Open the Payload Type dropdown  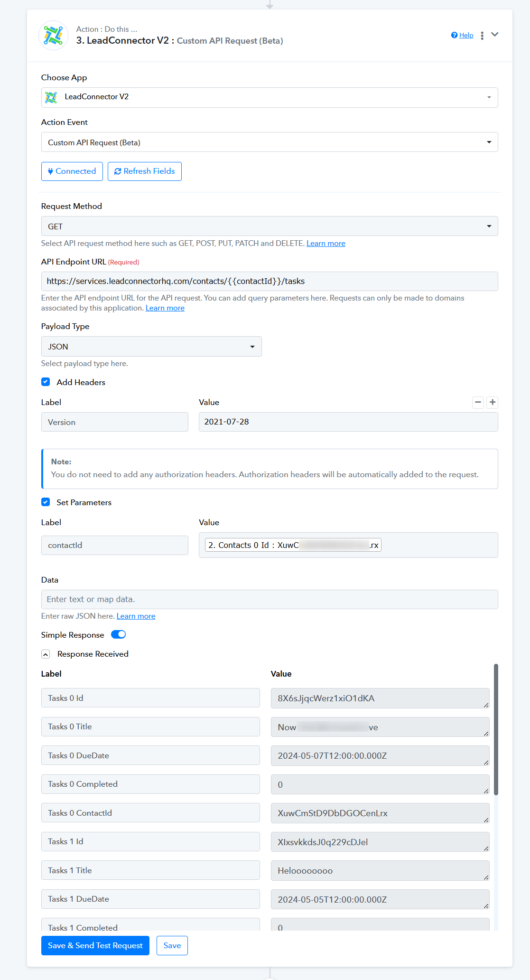[151, 347]
